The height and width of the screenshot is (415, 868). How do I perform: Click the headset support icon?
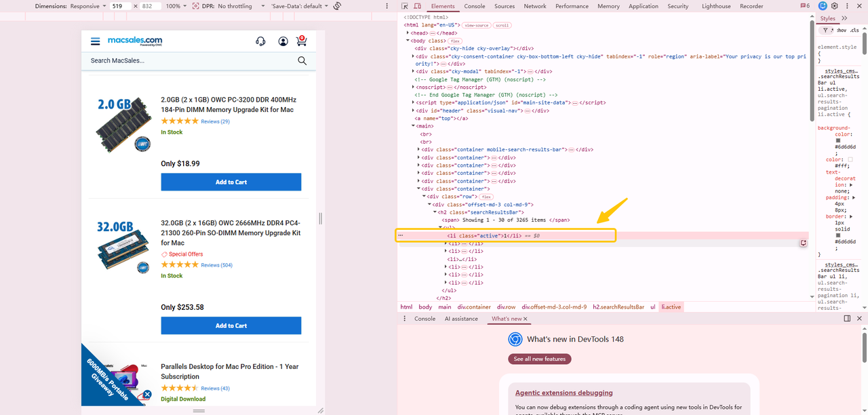point(260,41)
